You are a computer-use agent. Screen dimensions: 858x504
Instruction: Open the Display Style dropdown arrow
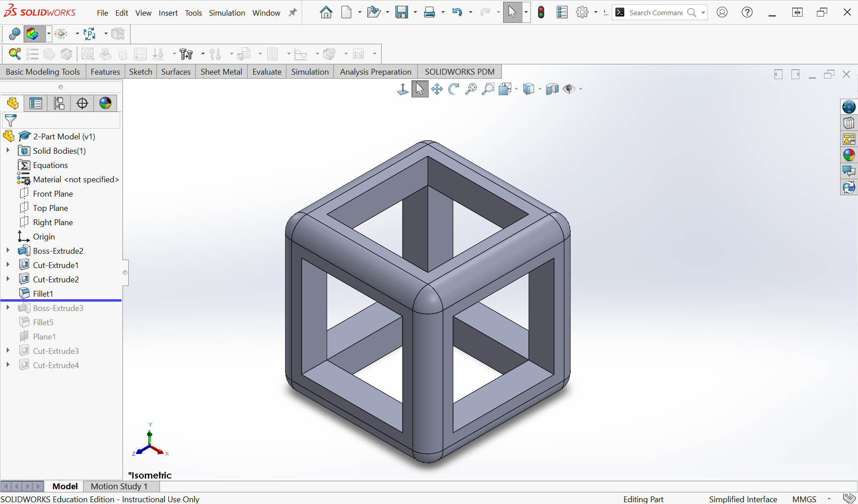(540, 89)
